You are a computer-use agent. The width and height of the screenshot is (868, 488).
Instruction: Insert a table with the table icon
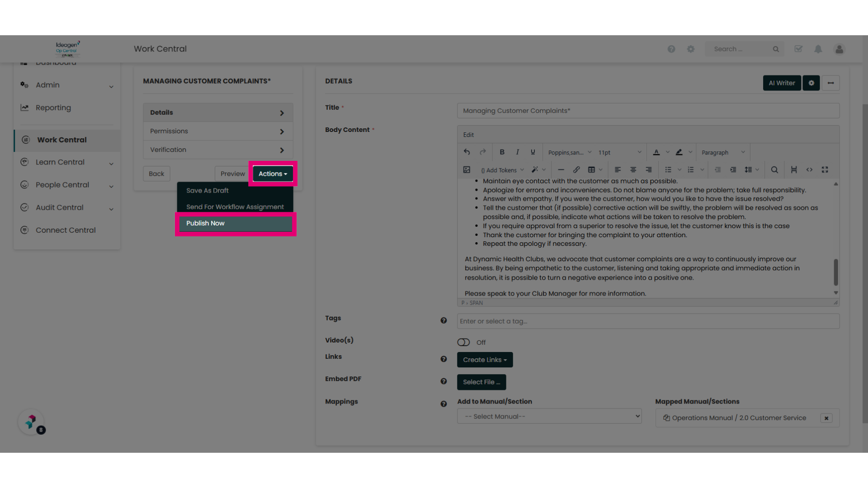click(x=591, y=169)
